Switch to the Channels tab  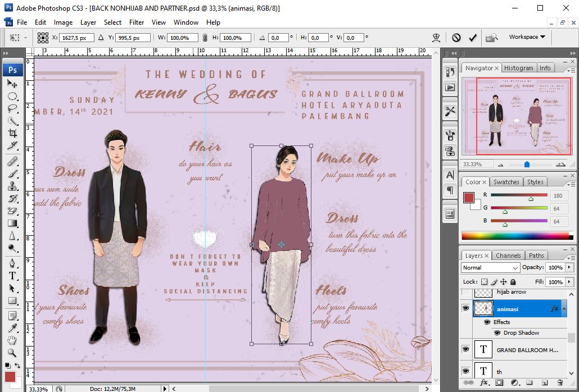pyautogui.click(x=508, y=256)
